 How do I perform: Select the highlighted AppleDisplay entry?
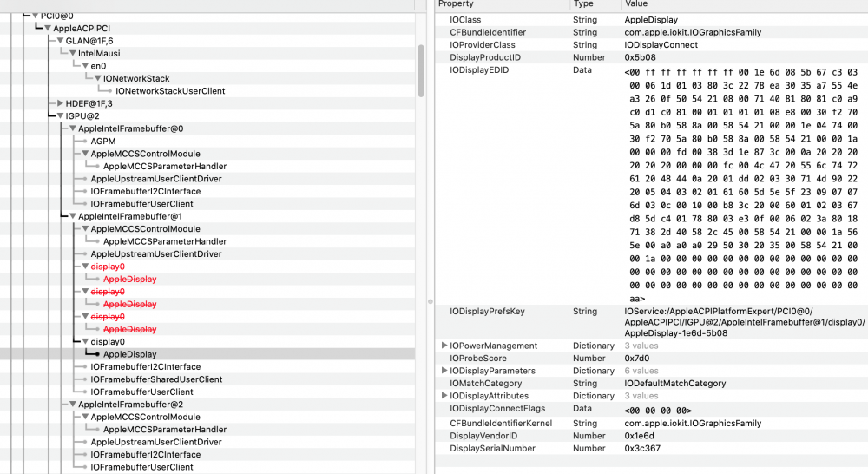pos(129,354)
